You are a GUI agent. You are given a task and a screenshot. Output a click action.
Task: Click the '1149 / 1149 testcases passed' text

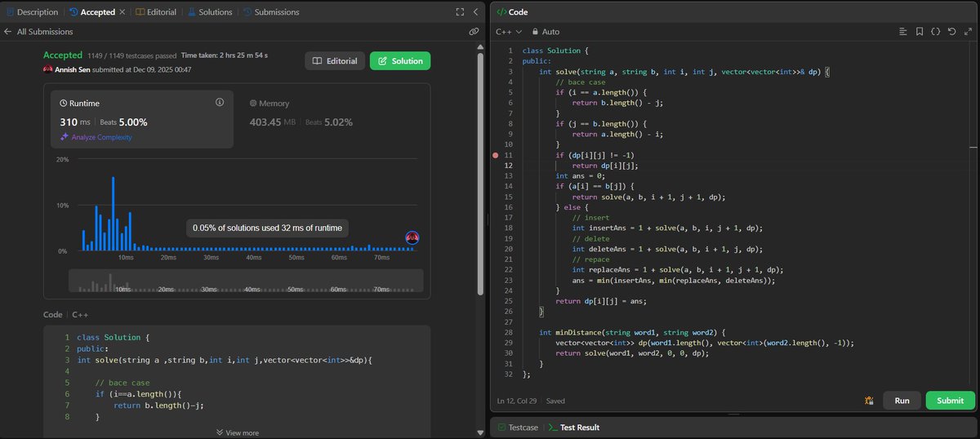pos(132,55)
